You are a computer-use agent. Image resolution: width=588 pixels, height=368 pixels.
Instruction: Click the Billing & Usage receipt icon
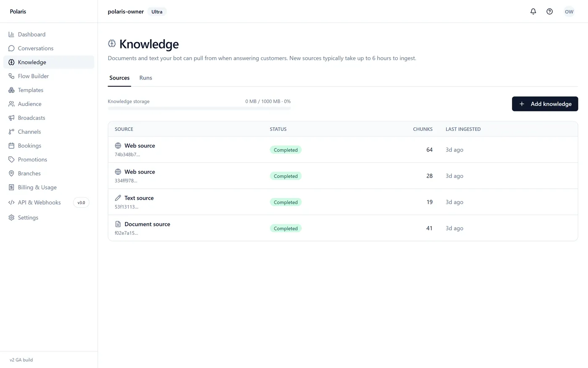(11, 187)
